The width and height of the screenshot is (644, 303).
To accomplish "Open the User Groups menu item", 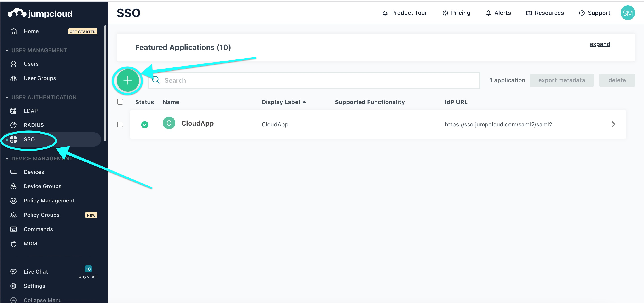I will pos(40,78).
